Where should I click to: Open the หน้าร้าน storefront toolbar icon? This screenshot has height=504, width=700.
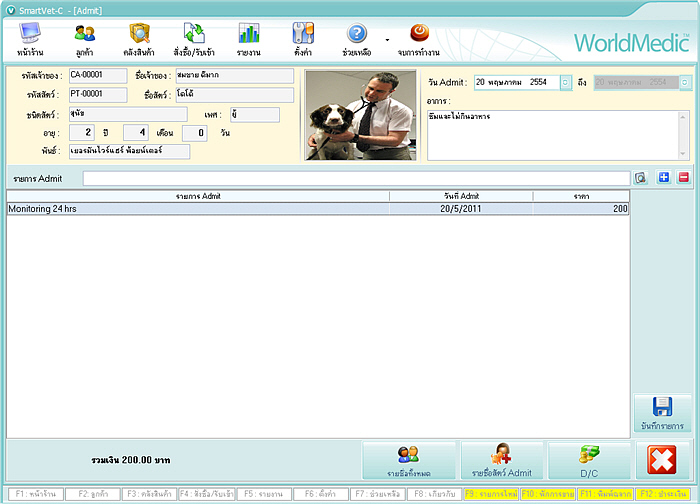tap(31, 38)
